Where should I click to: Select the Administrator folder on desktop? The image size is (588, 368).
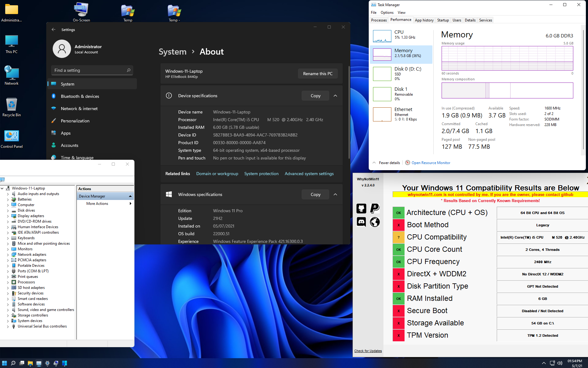[12, 13]
